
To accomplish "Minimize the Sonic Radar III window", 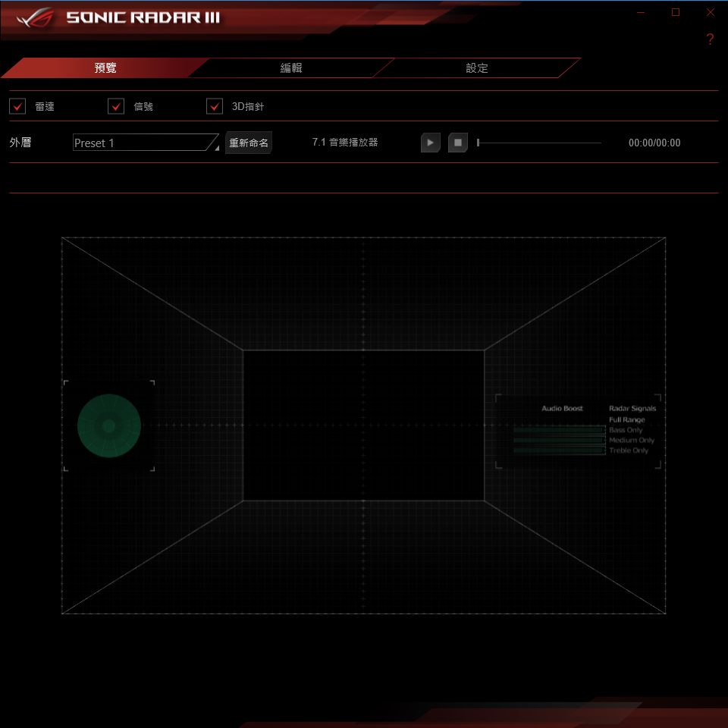I will (x=641, y=12).
